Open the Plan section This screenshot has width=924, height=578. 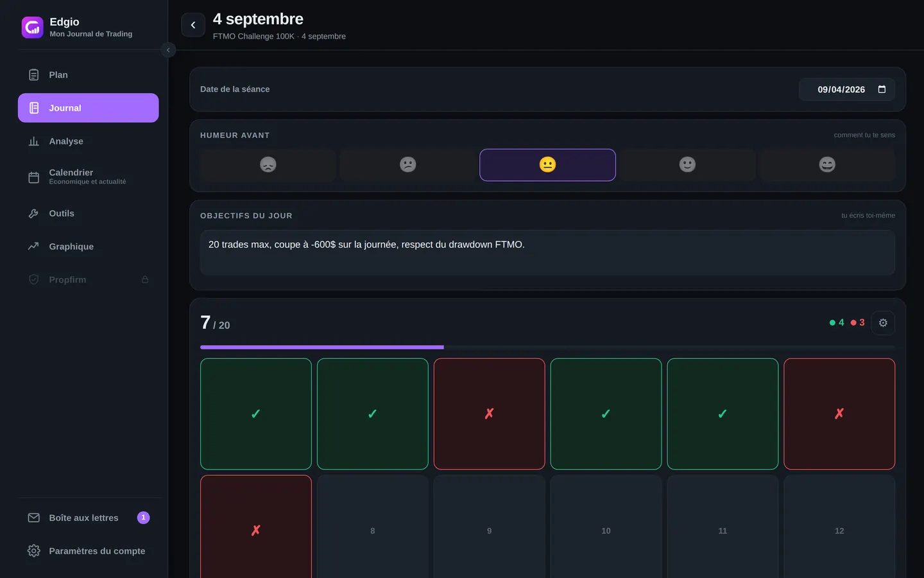(x=89, y=75)
